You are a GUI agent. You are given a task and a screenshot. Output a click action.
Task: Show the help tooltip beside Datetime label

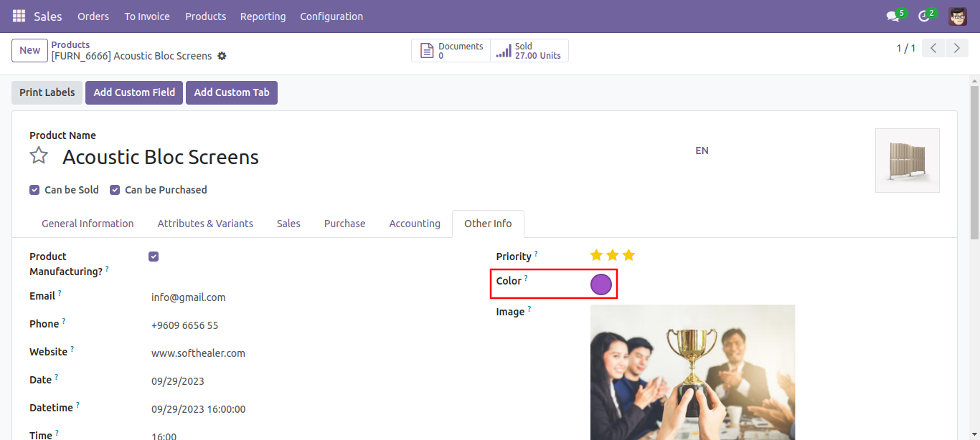tap(77, 405)
